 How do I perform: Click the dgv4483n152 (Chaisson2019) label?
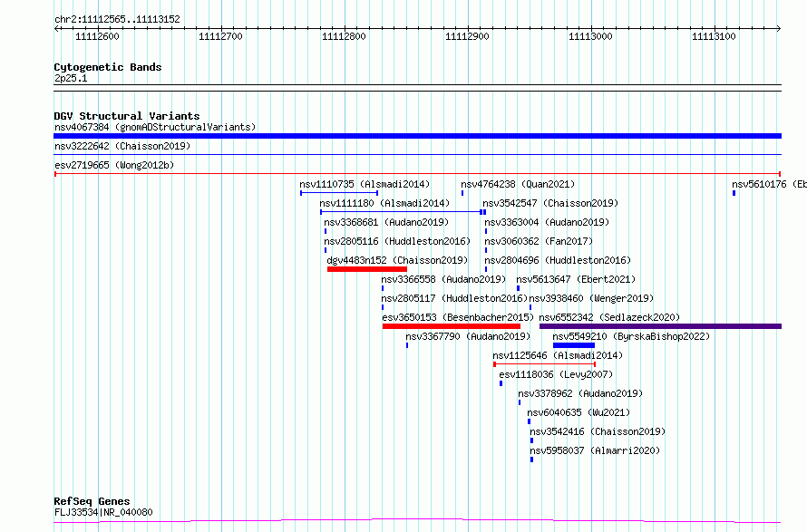click(x=397, y=260)
